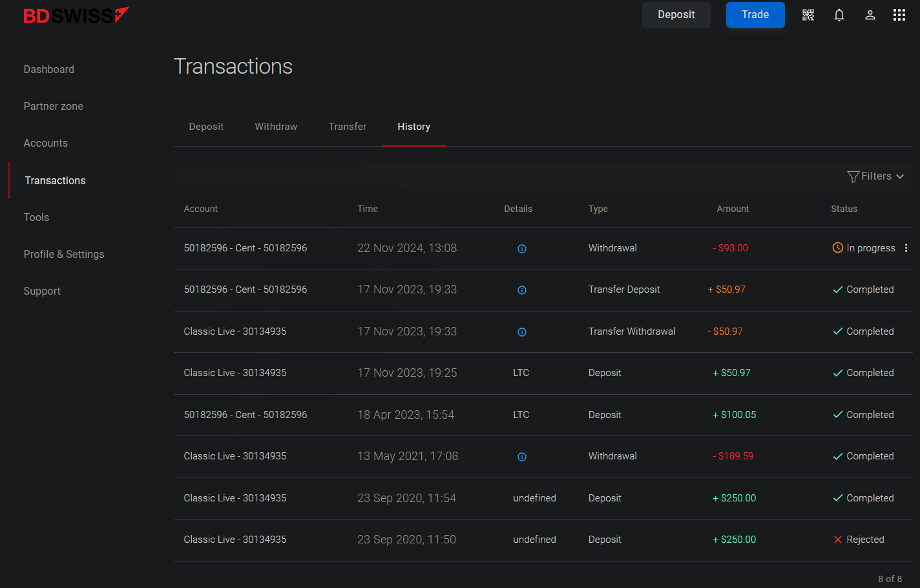Viewport: 920px width, 588px height.
Task: Open Profile & Settings in sidebar
Action: 64,254
